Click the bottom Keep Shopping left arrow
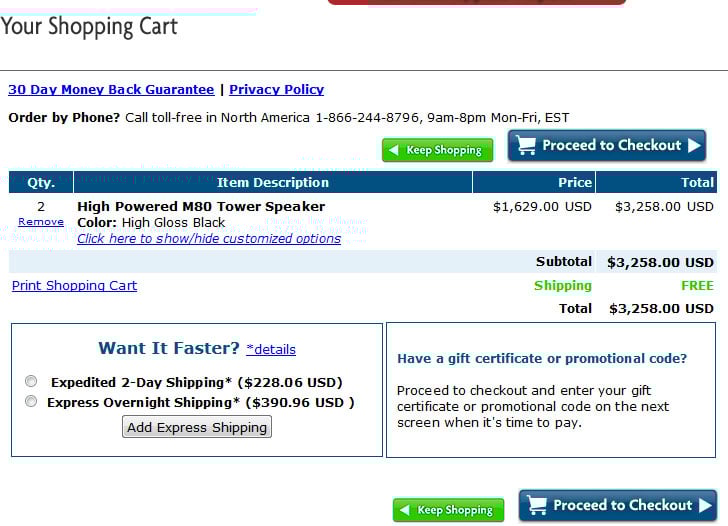Image resolution: width=728 pixels, height=526 pixels. 406,510
